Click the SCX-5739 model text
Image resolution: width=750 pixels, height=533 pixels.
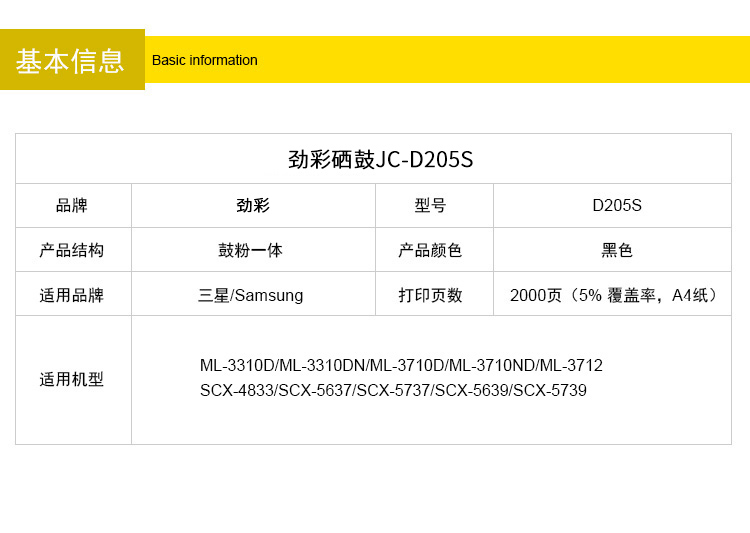[550, 391]
